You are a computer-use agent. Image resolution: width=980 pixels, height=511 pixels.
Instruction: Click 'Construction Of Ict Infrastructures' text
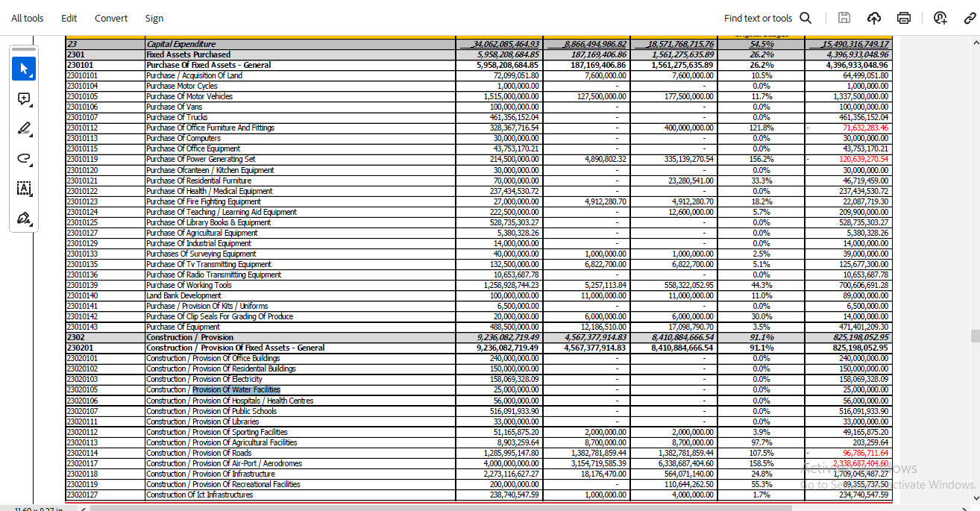[x=200, y=495]
